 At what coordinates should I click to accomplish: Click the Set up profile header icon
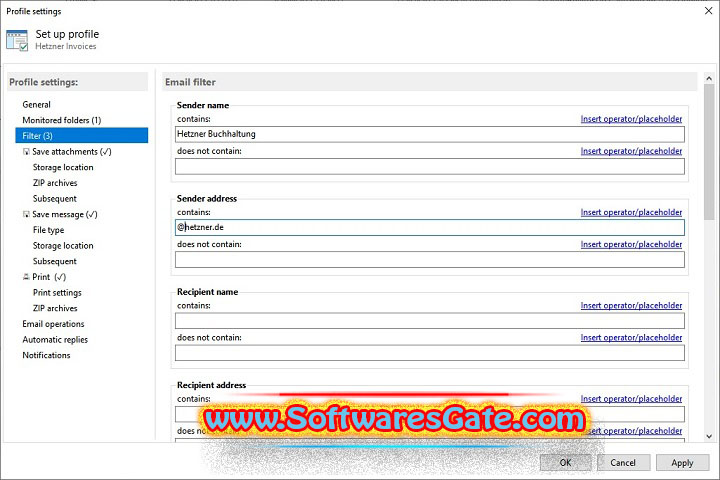pos(17,40)
